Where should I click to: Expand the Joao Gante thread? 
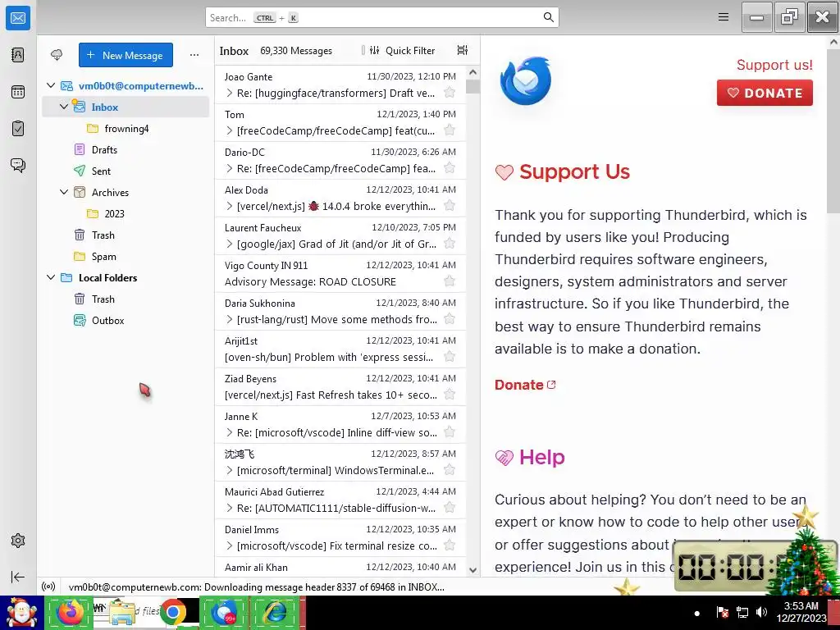(230, 93)
